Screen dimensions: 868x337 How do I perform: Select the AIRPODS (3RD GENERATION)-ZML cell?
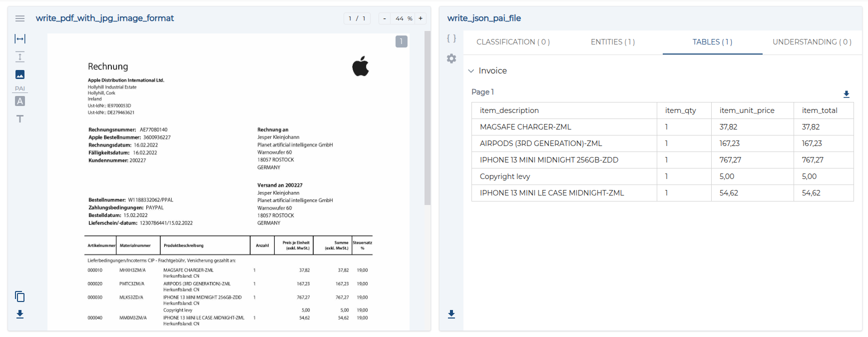point(564,143)
